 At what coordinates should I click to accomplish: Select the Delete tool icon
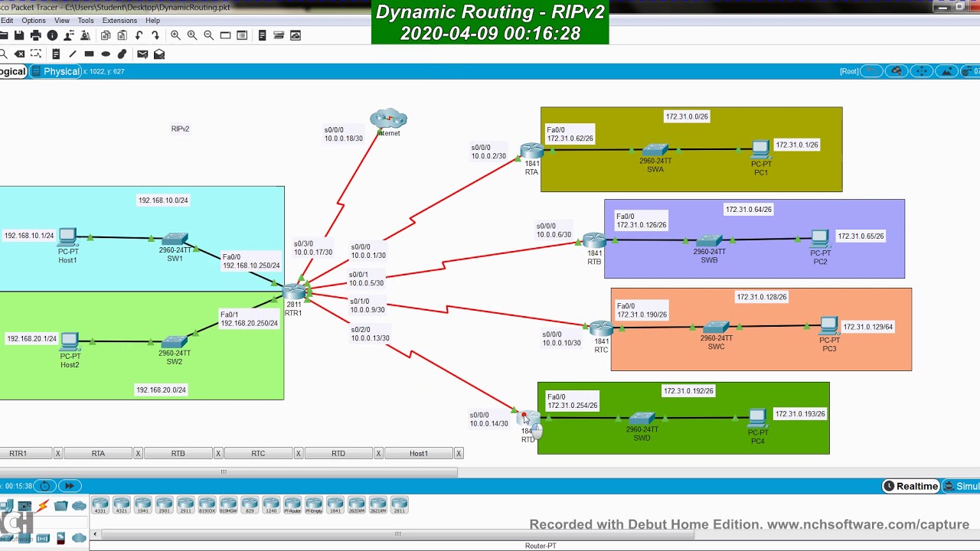(x=19, y=54)
